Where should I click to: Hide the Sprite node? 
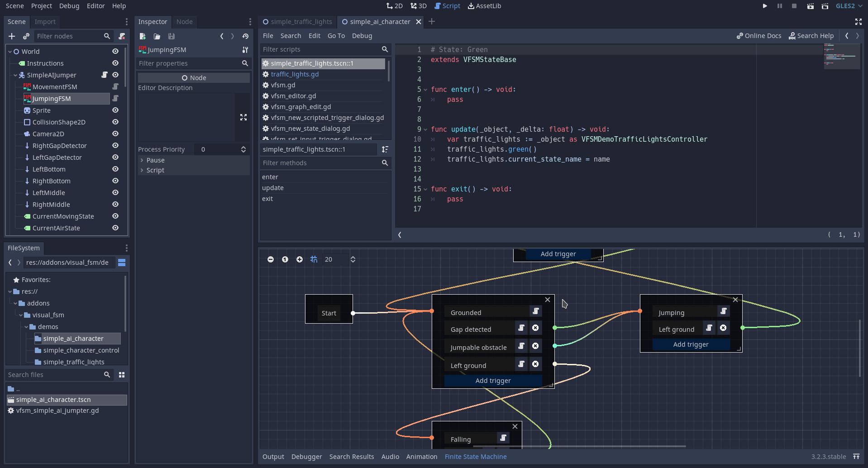pos(115,110)
